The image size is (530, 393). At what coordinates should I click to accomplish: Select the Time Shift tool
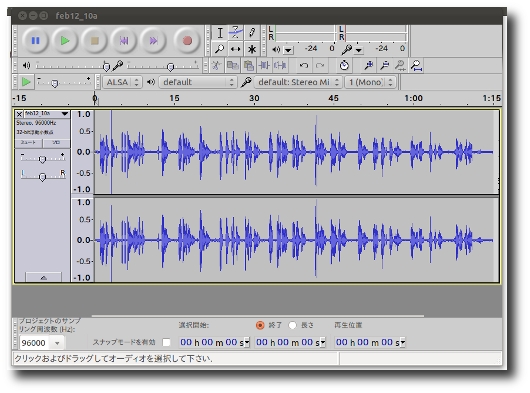[x=236, y=49]
